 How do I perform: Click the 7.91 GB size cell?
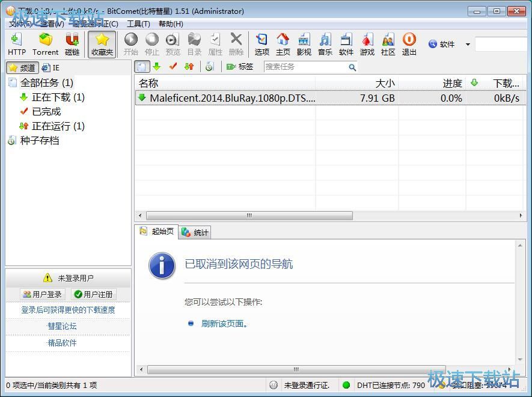378,98
